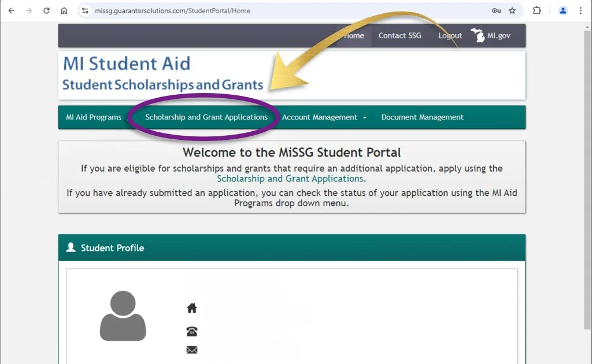Open the extensions puzzle icon
592x364 pixels.
536,10
